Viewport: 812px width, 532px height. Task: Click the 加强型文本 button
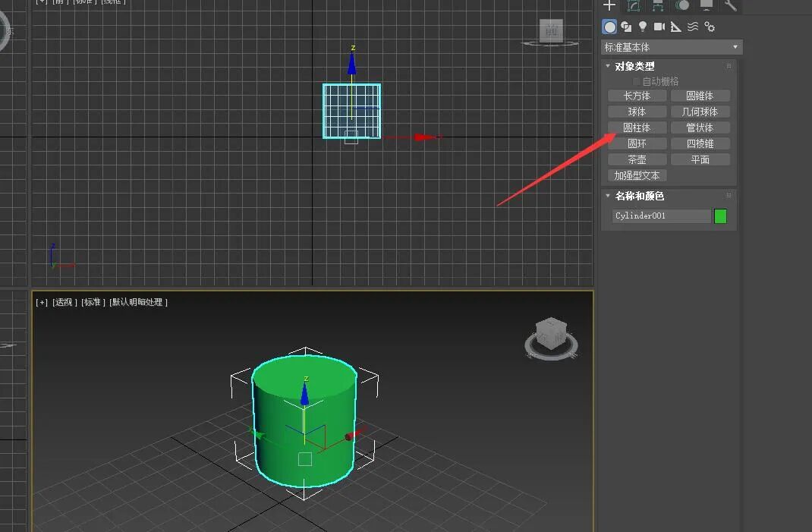637,175
